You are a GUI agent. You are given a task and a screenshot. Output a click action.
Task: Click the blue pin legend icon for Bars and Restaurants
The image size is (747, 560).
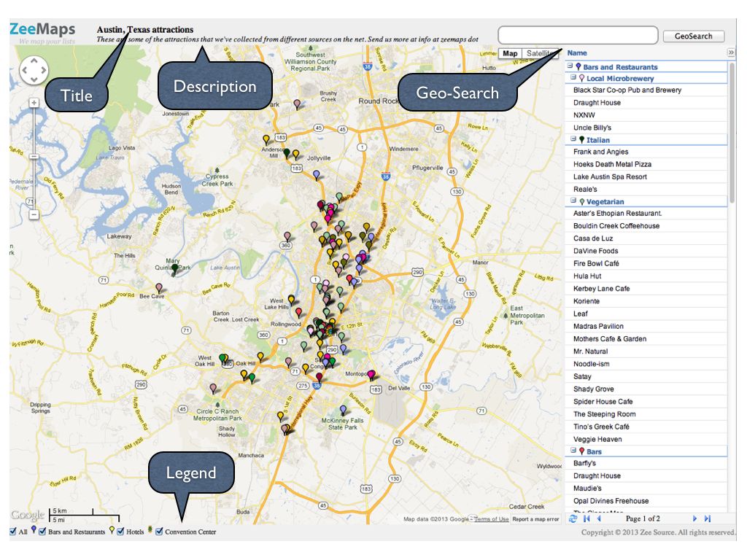pyautogui.click(x=34, y=529)
